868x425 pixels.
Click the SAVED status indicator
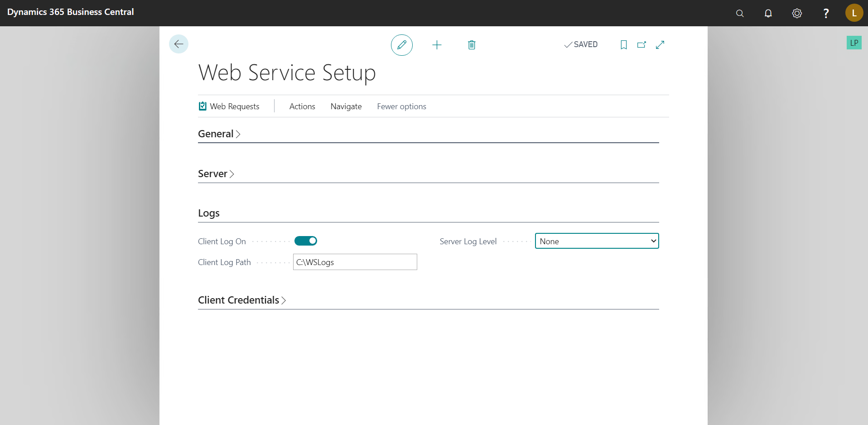point(581,44)
